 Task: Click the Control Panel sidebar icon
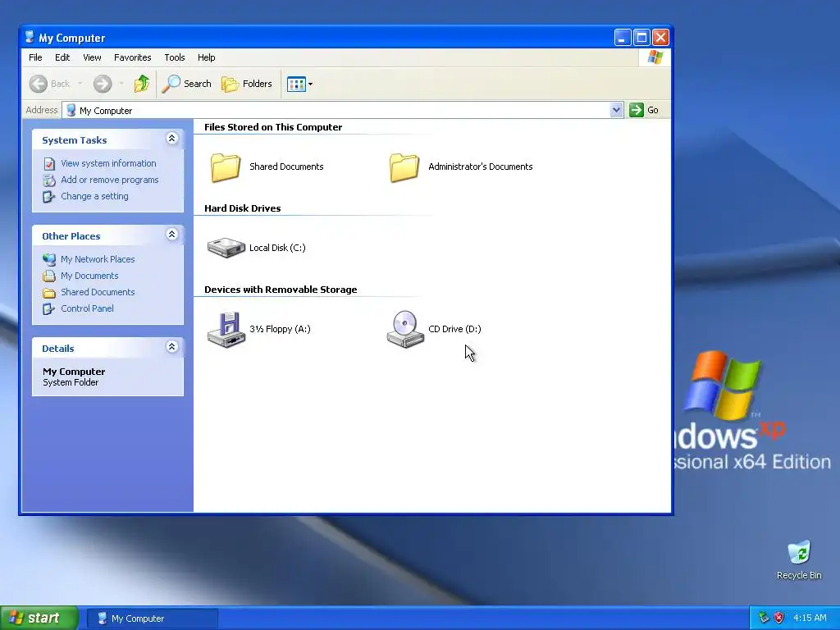click(48, 309)
